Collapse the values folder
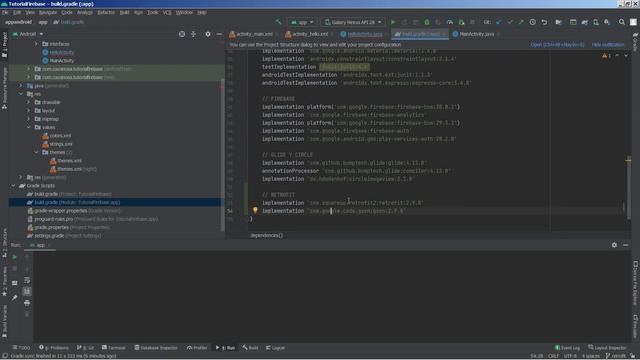The height and width of the screenshot is (360, 640). pos(29,127)
